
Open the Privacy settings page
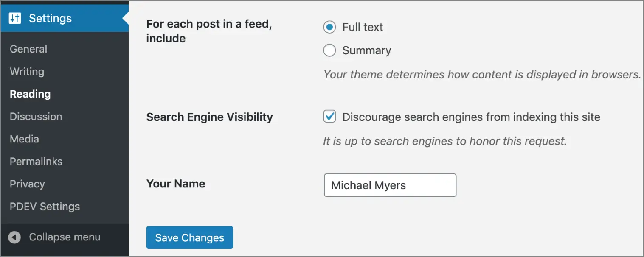[x=27, y=184]
